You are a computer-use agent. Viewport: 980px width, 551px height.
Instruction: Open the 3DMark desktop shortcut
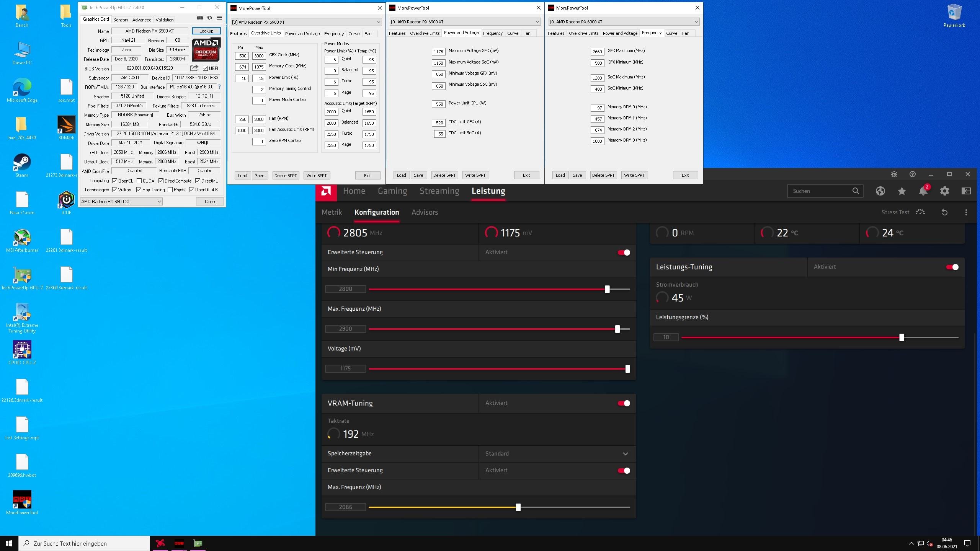[x=66, y=128]
